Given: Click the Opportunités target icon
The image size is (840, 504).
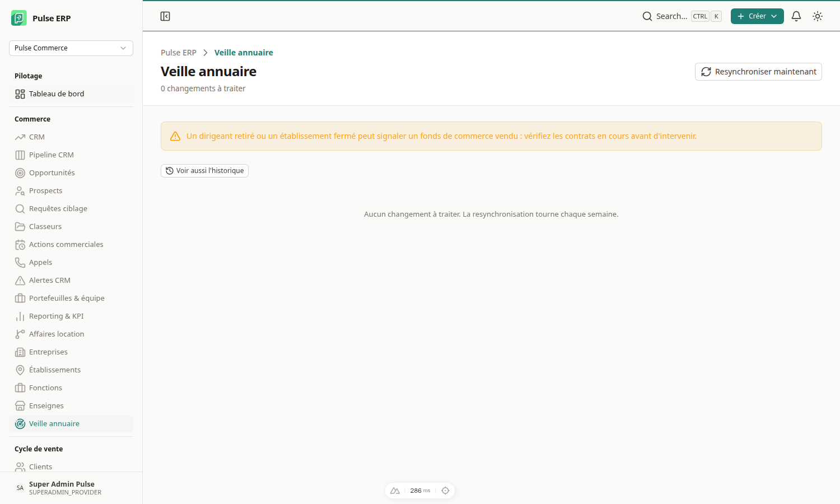Looking at the screenshot, I should (x=20, y=173).
